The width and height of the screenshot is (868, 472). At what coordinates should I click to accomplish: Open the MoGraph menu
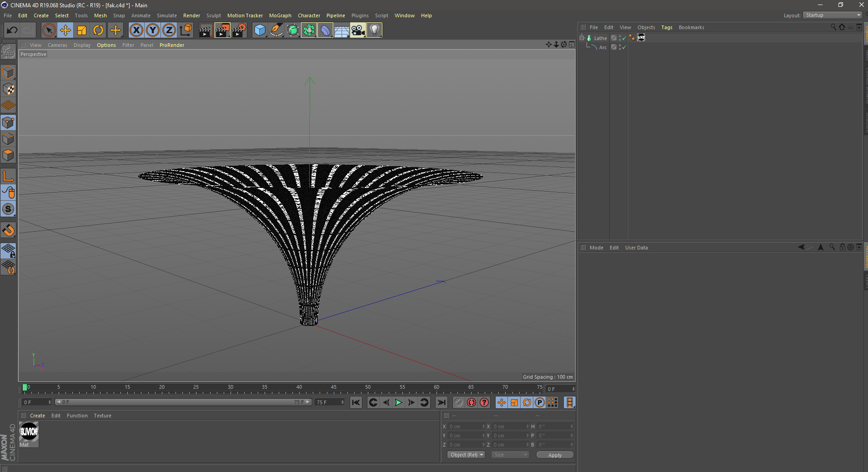click(280, 15)
